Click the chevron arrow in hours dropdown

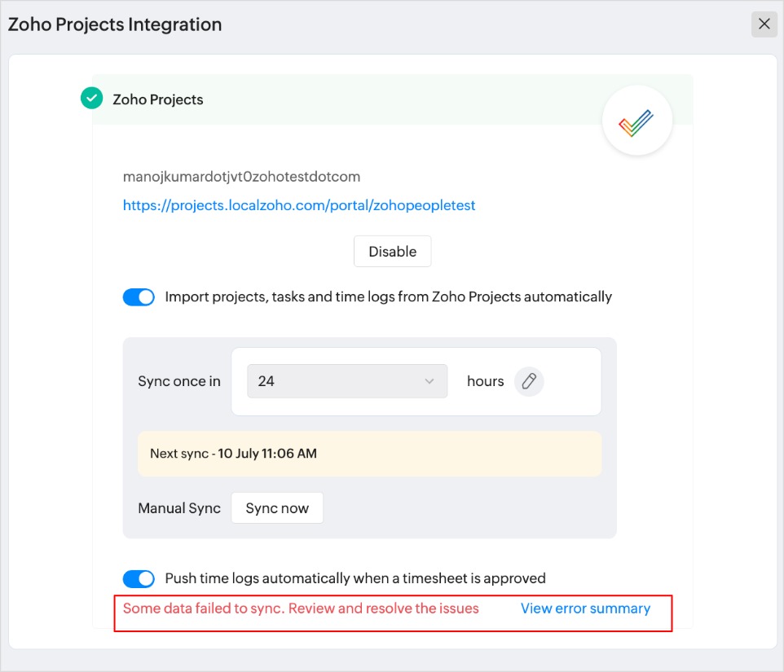point(429,381)
